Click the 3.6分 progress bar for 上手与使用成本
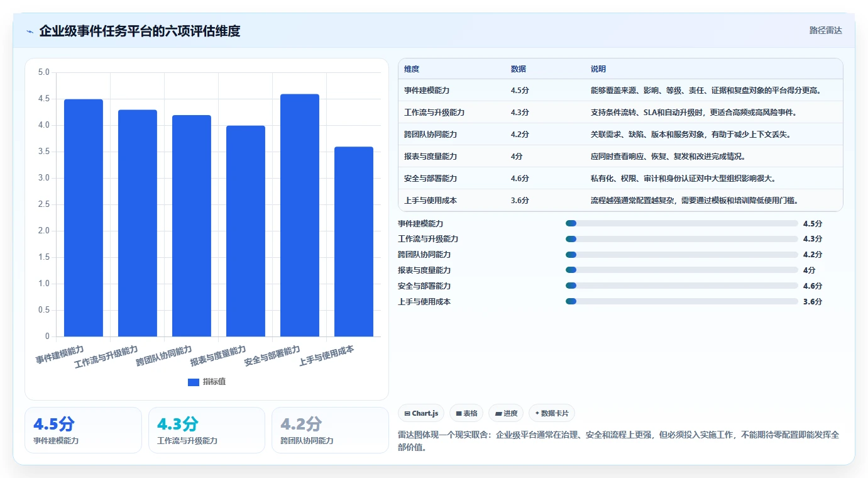 682,301
